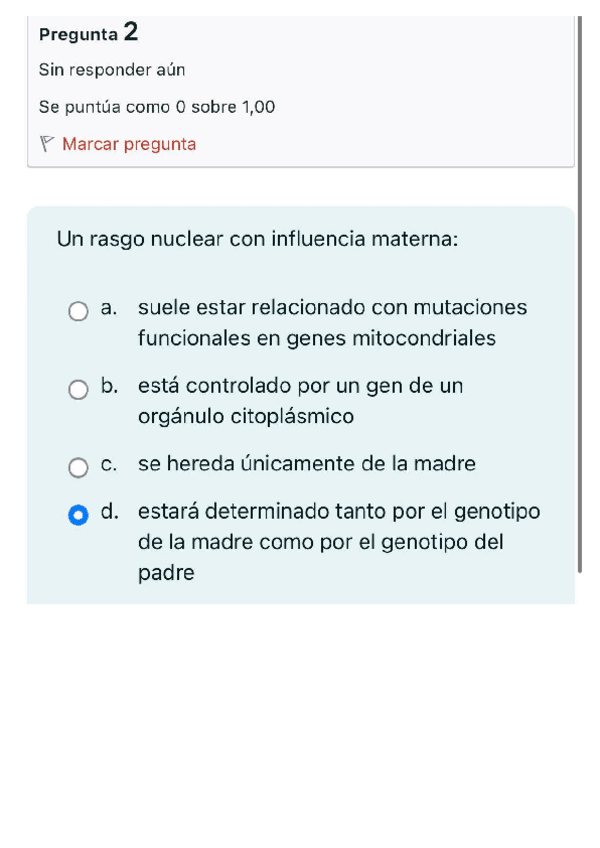Screen dimensions: 600x848
Task: Select radio button for option a
Action: pyautogui.click(x=78, y=312)
